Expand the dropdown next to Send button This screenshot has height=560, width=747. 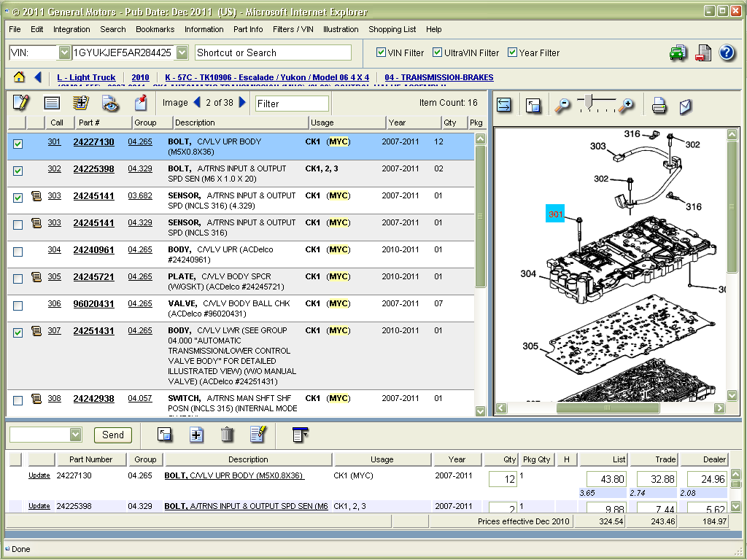pyautogui.click(x=76, y=435)
